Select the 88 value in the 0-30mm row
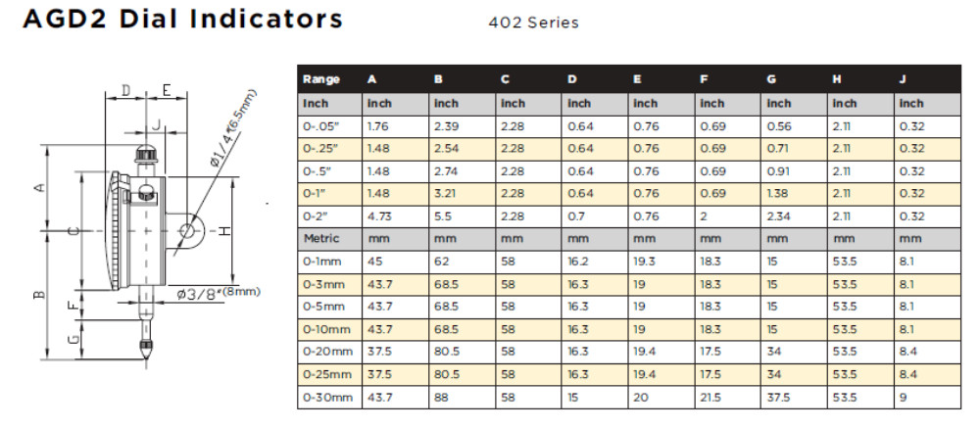The width and height of the screenshot is (980, 429). pyautogui.click(x=440, y=397)
